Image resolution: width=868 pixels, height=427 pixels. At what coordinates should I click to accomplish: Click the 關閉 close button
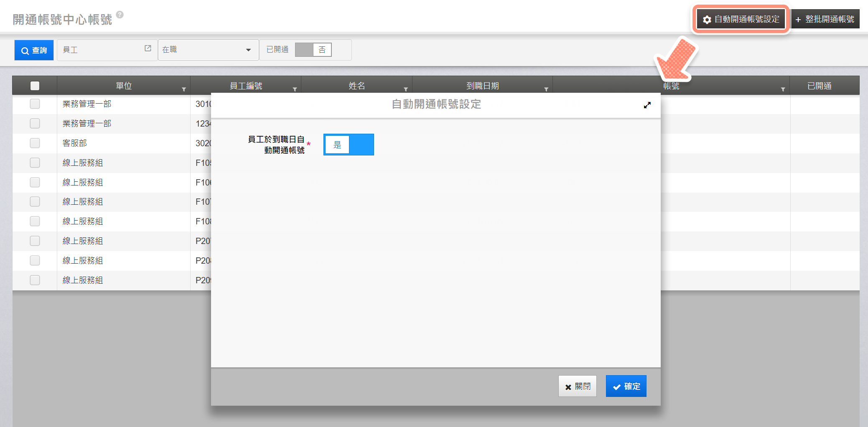point(577,386)
